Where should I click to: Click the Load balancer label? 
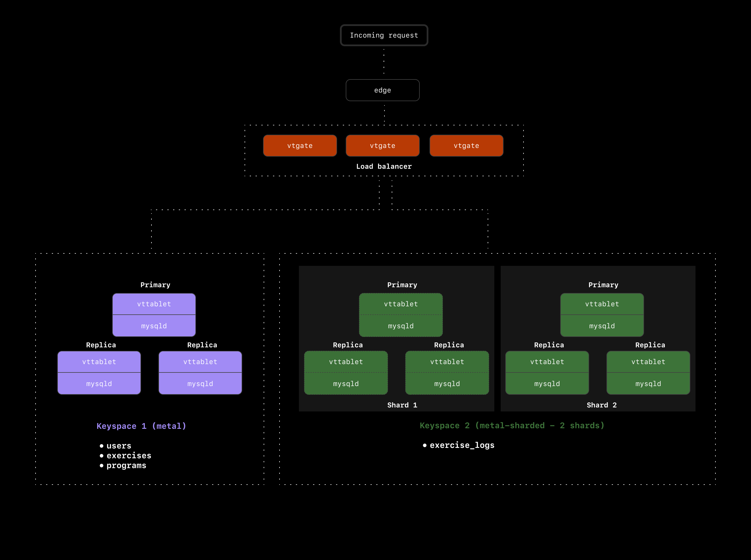pyautogui.click(x=384, y=166)
